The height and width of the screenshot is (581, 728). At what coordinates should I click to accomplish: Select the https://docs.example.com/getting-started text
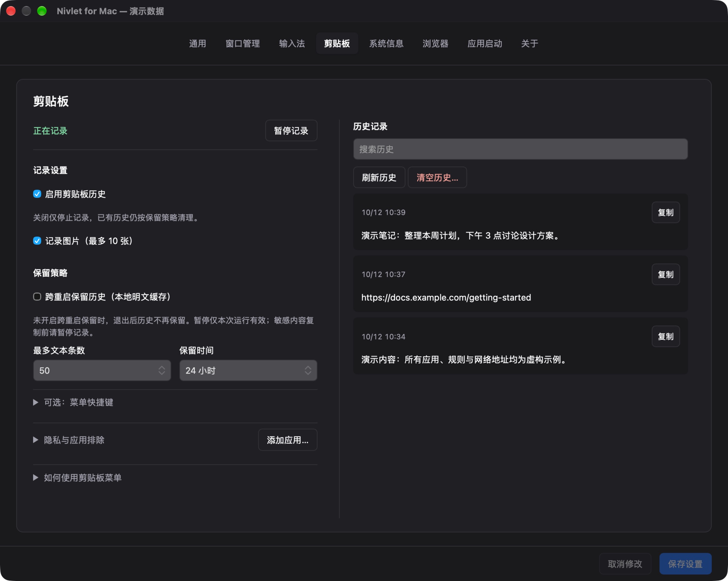[446, 298]
